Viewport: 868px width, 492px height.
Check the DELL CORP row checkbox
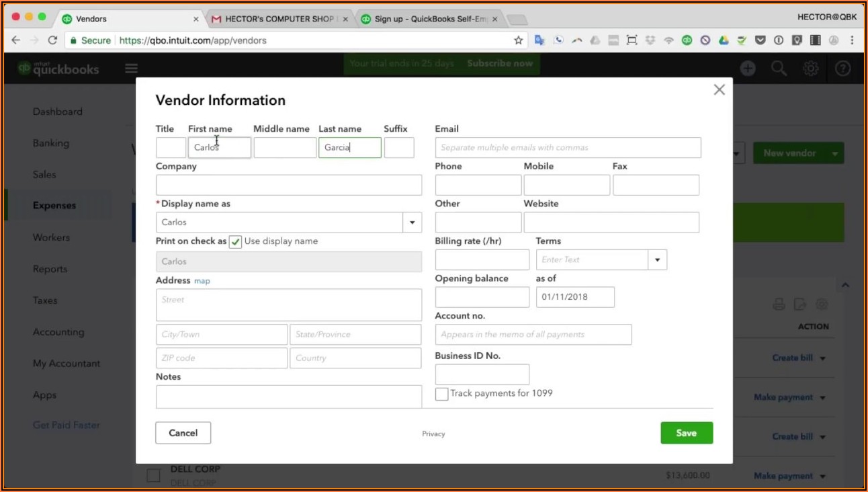click(x=153, y=475)
